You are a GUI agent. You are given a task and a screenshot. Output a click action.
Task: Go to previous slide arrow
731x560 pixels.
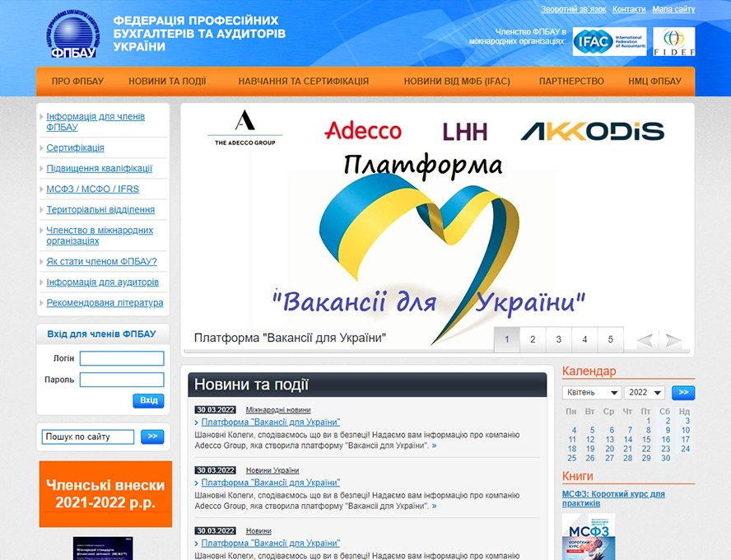pos(647,340)
